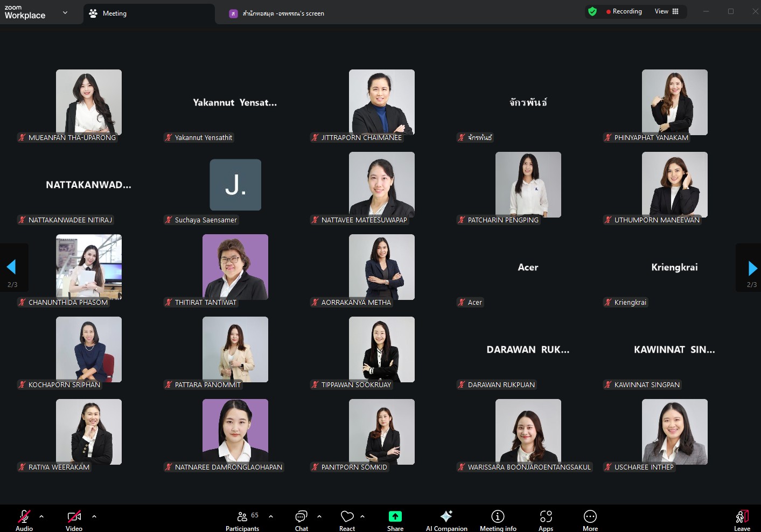Go to next gallery page arrow
761x532 pixels.
752,268
